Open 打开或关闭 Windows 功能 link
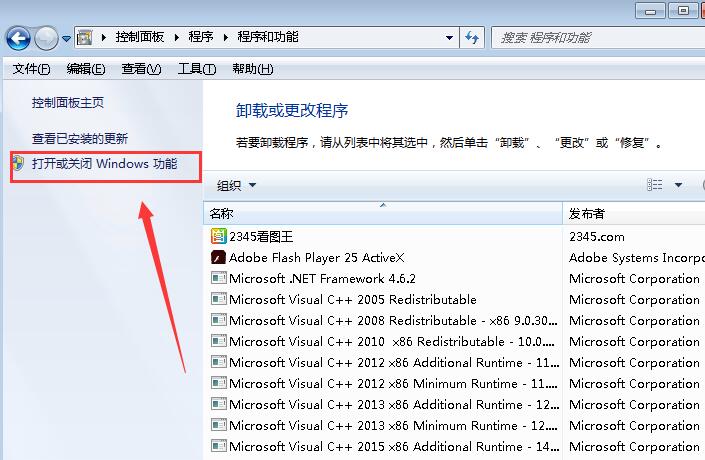The image size is (705, 460). point(104,163)
